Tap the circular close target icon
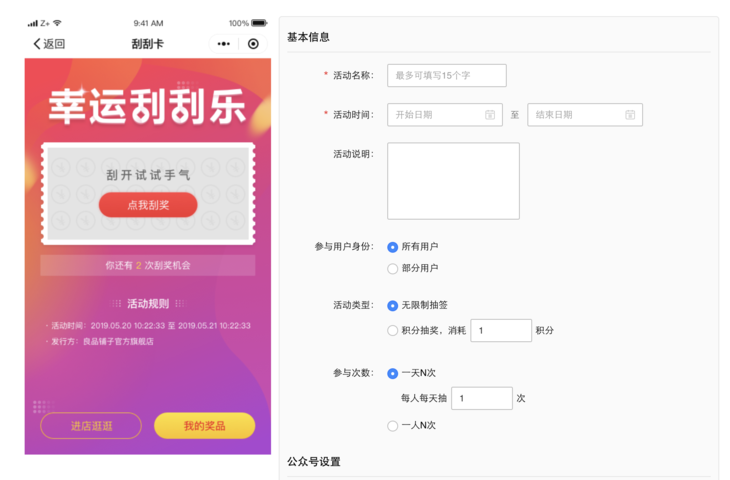 click(253, 44)
